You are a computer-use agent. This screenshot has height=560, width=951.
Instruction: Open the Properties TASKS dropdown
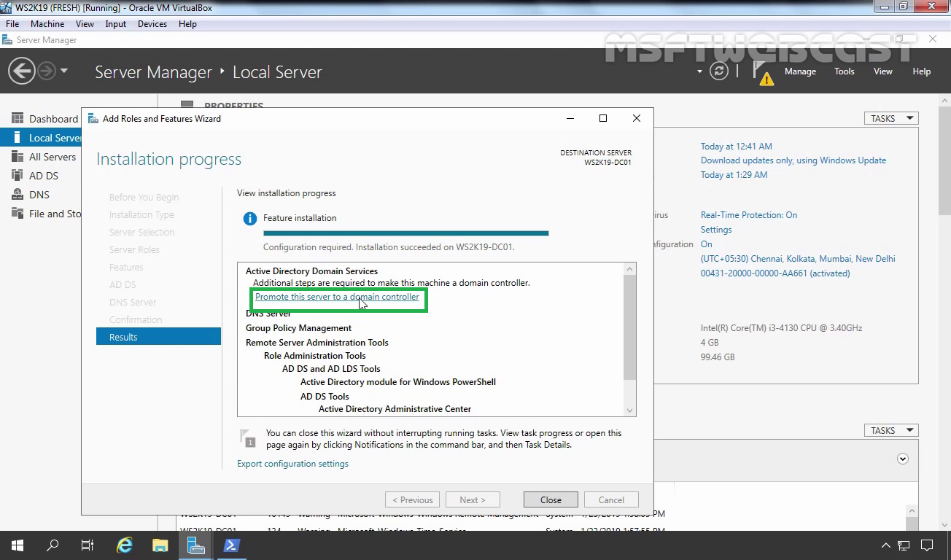[x=891, y=118]
